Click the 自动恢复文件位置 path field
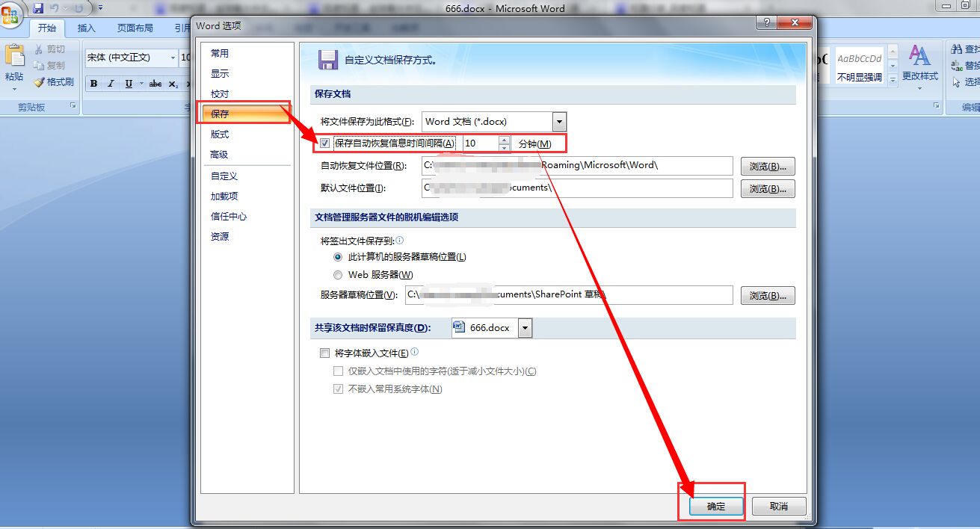 (x=577, y=166)
